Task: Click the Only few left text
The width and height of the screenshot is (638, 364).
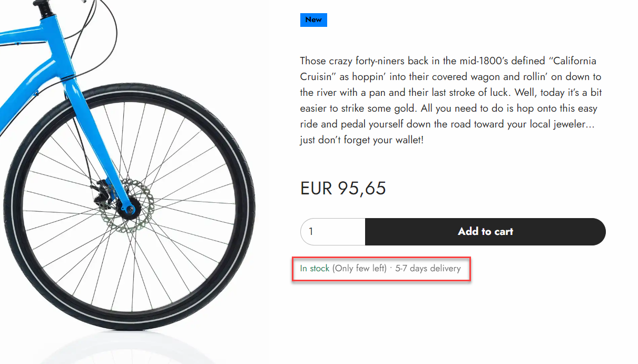Action: tap(359, 269)
